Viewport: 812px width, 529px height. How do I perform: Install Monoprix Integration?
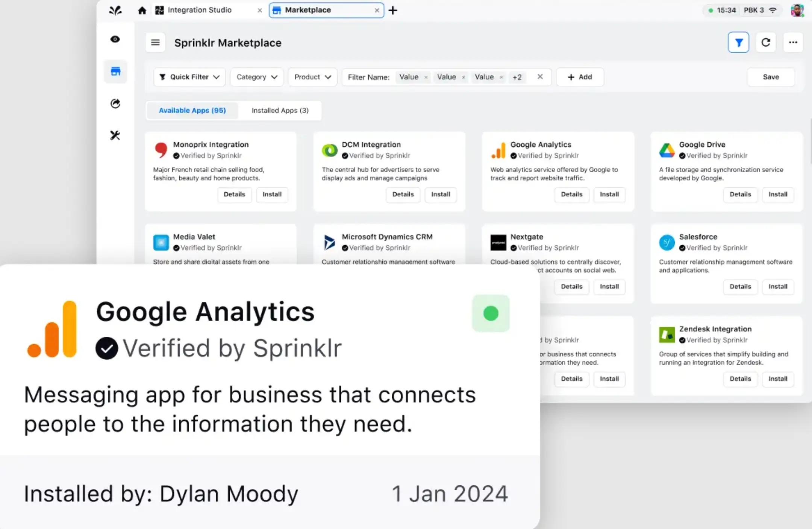pos(272,195)
